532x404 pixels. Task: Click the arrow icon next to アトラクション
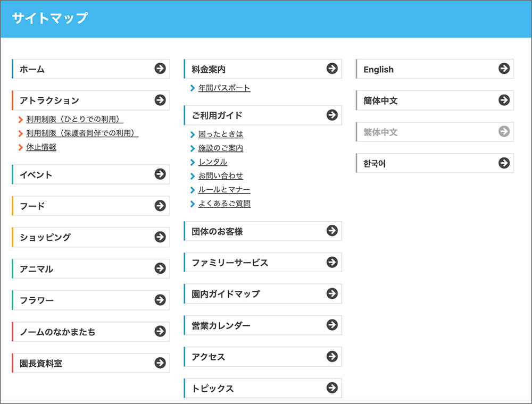pos(160,100)
